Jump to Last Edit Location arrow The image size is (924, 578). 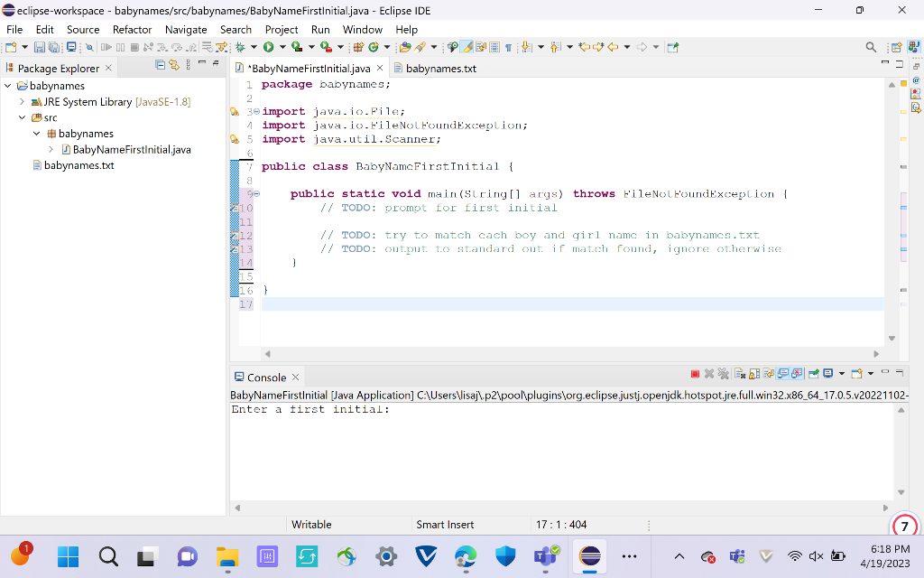coord(585,47)
